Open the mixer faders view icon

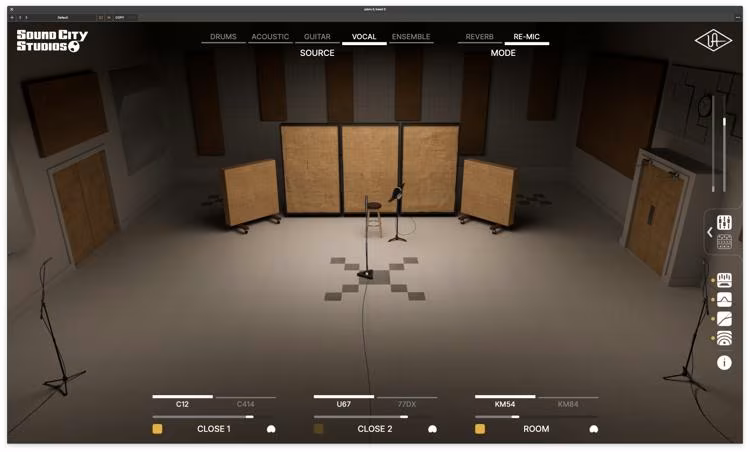tap(724, 222)
